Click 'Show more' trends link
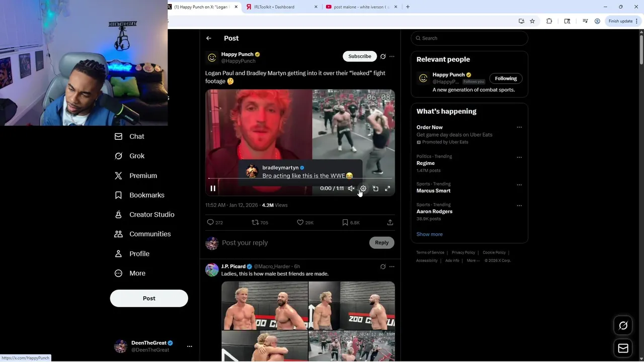The width and height of the screenshot is (644, 362). click(x=430, y=234)
